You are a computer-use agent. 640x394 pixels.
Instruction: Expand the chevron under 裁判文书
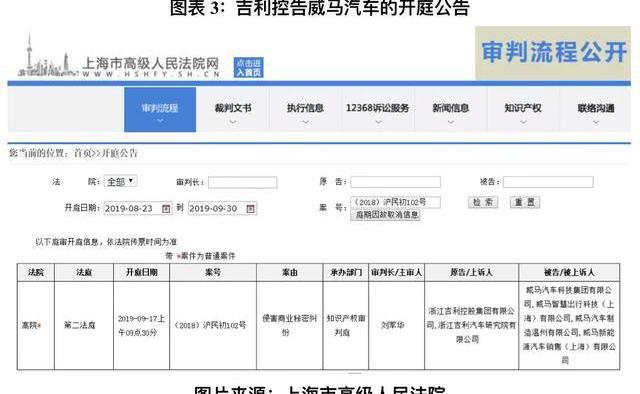(233, 122)
